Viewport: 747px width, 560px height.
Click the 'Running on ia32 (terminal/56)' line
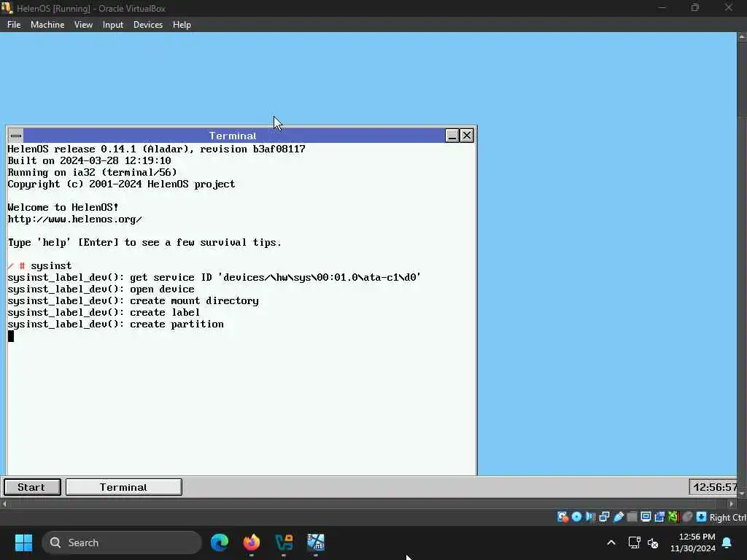click(x=92, y=172)
